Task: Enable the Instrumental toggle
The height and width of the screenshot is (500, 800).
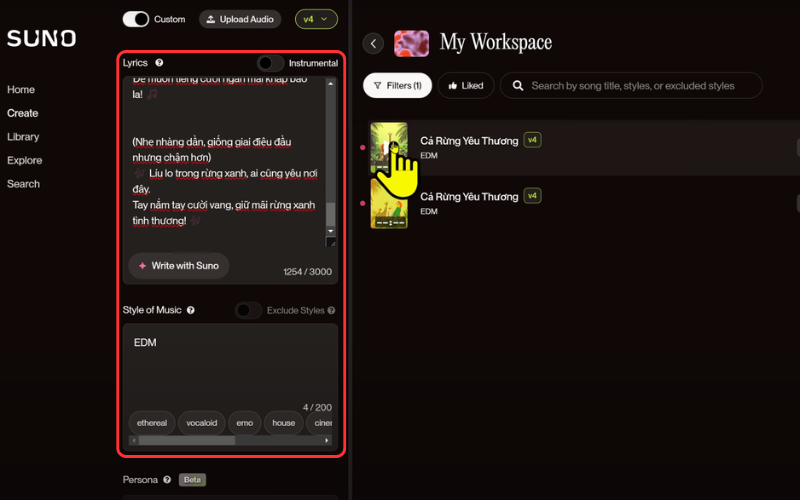Action: [x=270, y=63]
